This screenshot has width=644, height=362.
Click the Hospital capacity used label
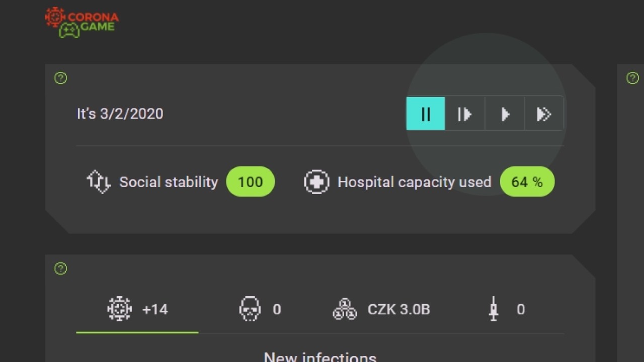tap(414, 182)
